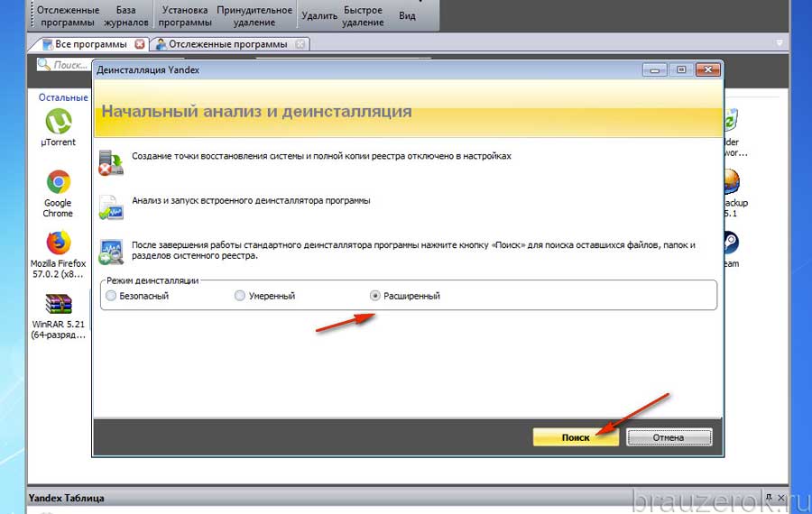Open the 'Вид' toolbar menu
Viewport: 812px width, 514px height.
point(407,16)
